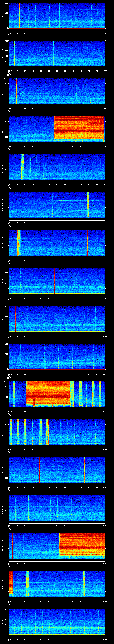Click the spectrogram panel starting at 13:05:00
This screenshot has width=114, height=644.
click(57, 167)
